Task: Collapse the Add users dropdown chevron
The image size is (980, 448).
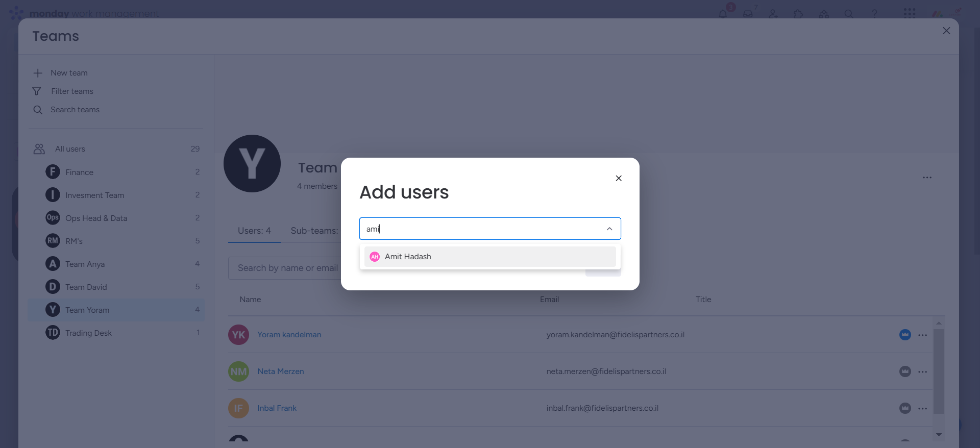Action: [609, 229]
